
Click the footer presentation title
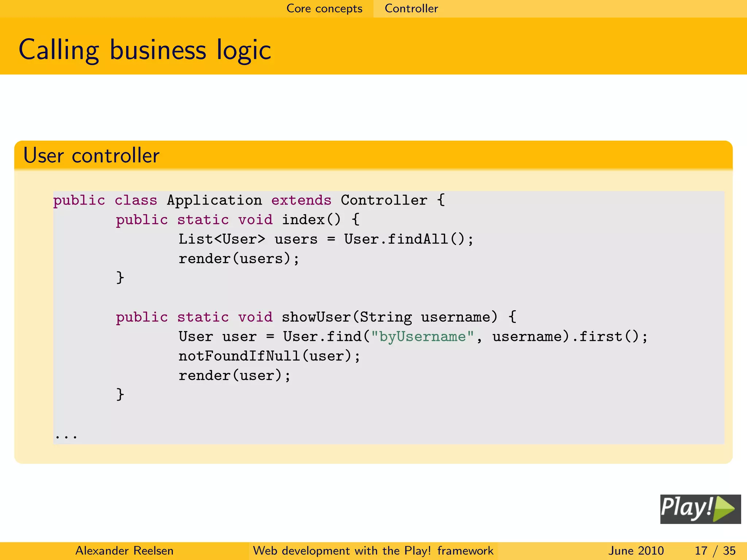click(x=373, y=551)
